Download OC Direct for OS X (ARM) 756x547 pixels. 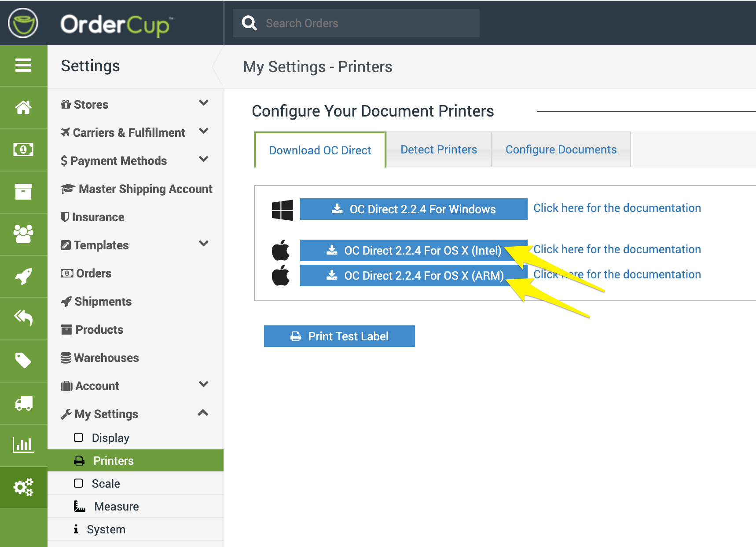(414, 275)
